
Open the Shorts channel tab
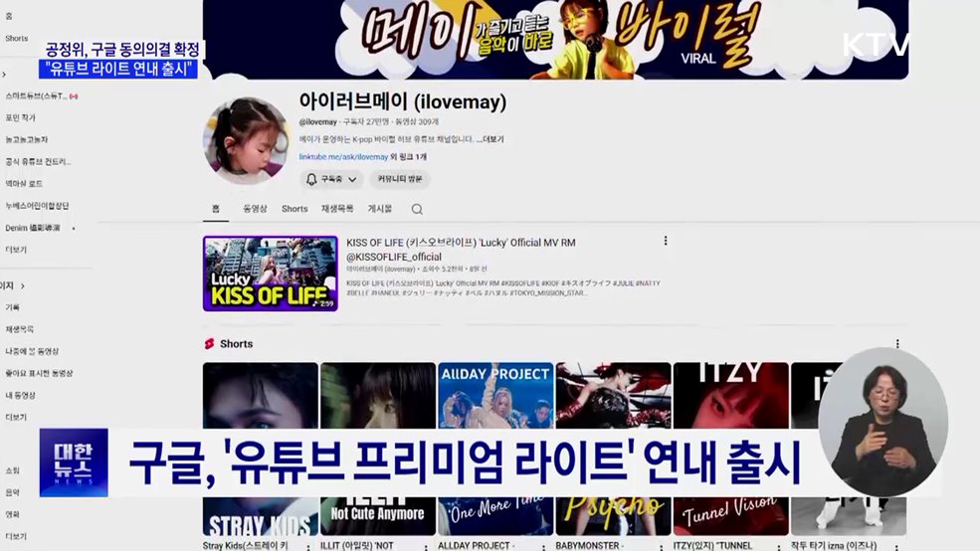(294, 209)
